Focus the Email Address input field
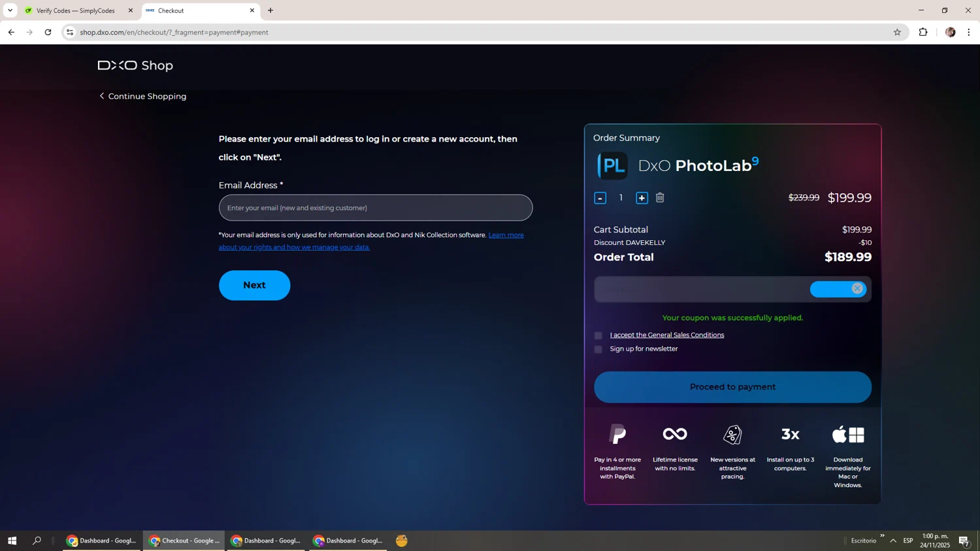The image size is (980, 551). [x=376, y=208]
